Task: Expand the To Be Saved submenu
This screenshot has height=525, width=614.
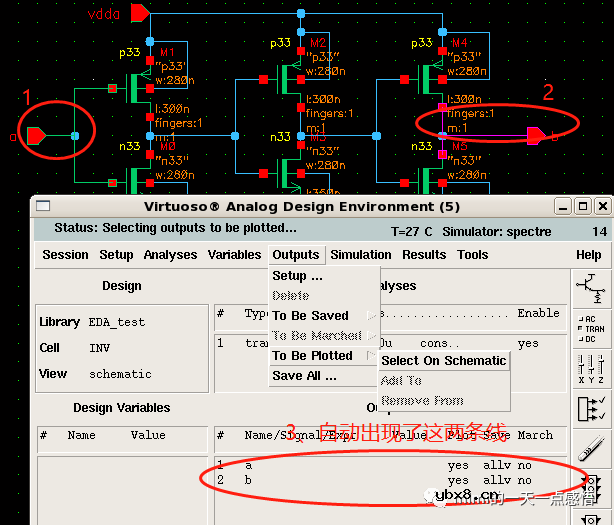Action: coord(310,316)
